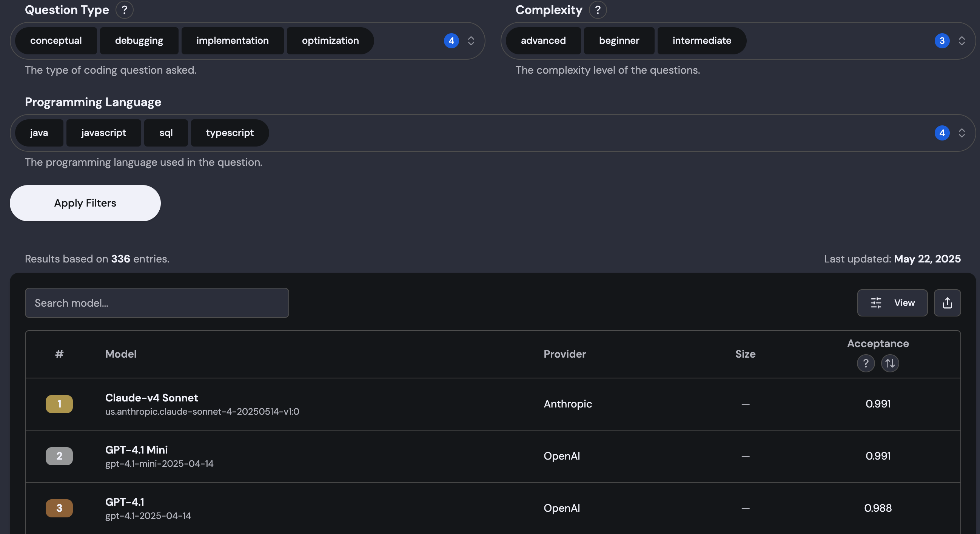Click the Acceptance column help icon
This screenshot has width=980, height=534.
click(x=866, y=363)
